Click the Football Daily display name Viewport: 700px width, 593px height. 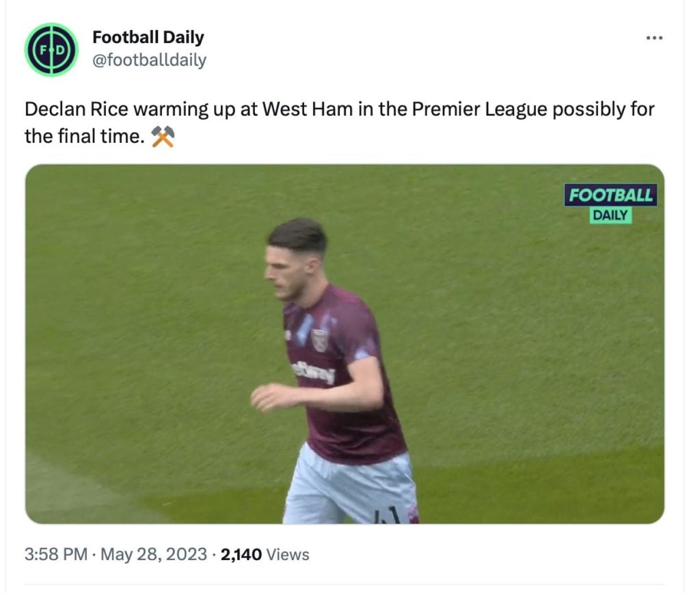[148, 38]
